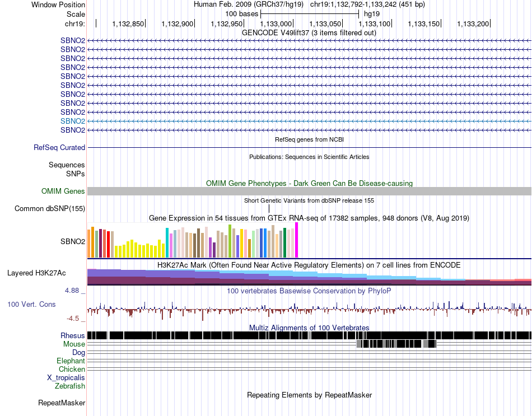Viewport: 532px width, 416px height.
Task: Click the RefSeq Curated intron line
Action: 309,148
